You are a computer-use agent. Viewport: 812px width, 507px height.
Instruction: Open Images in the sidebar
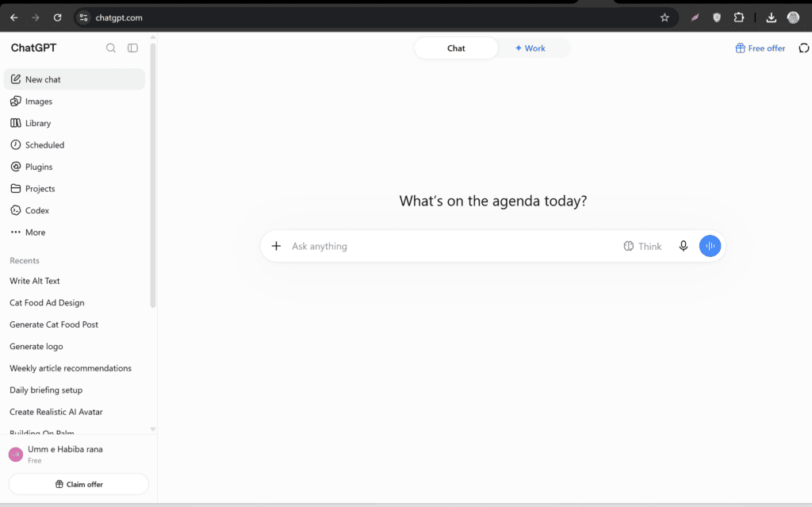[x=75, y=101]
